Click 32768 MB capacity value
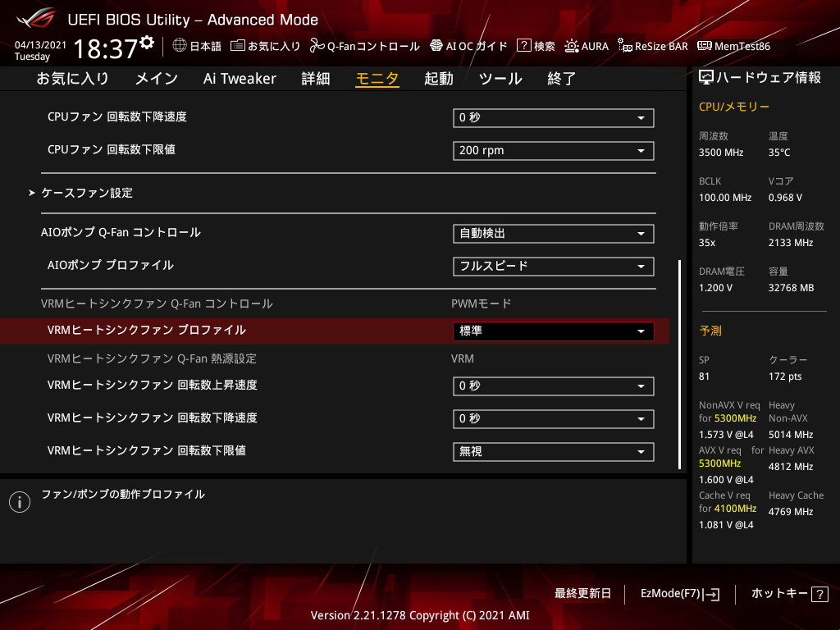 (791, 288)
